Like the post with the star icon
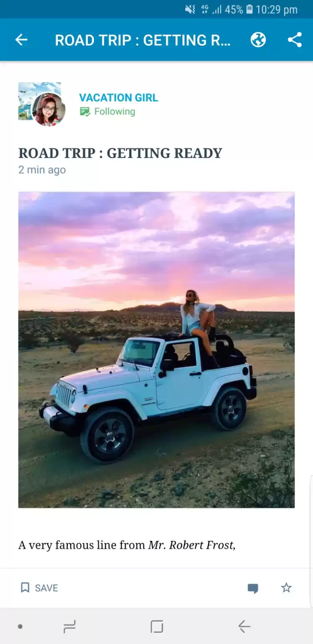 pyautogui.click(x=286, y=588)
